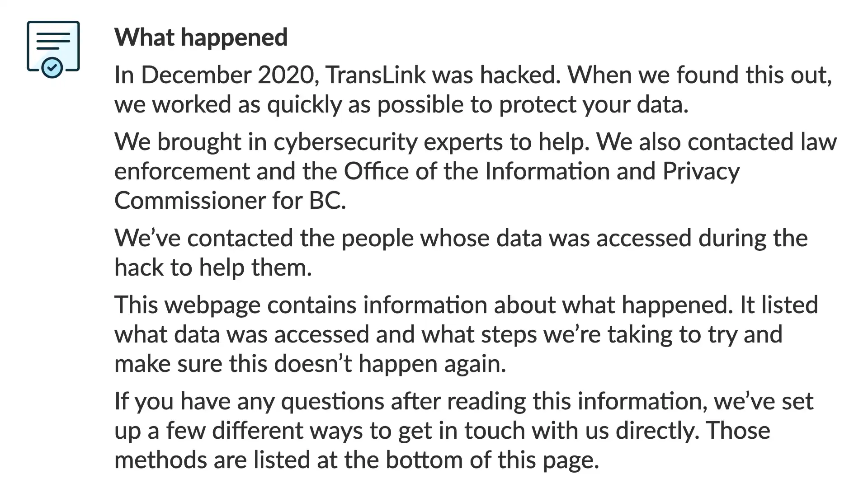Click the "hack to help them" line
Viewport: 868px width, 488px height.
pos(213,267)
